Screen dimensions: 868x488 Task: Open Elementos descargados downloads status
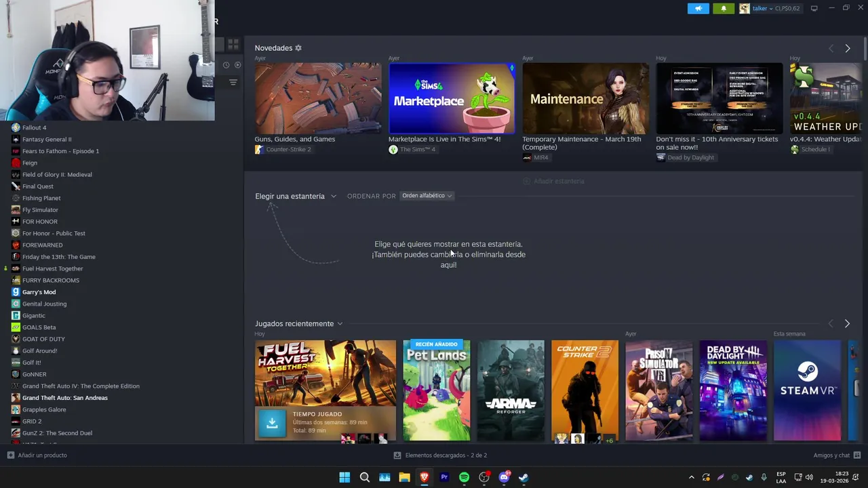[x=441, y=455]
